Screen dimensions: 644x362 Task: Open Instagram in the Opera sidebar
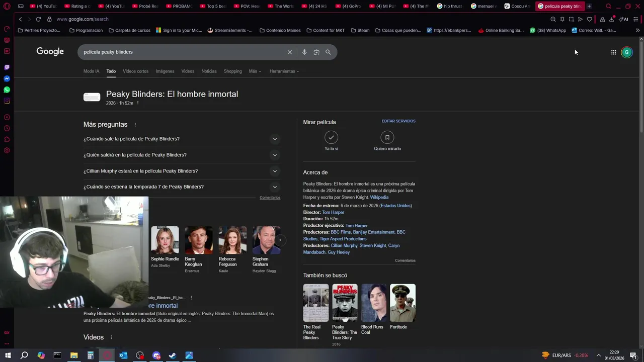(7, 101)
